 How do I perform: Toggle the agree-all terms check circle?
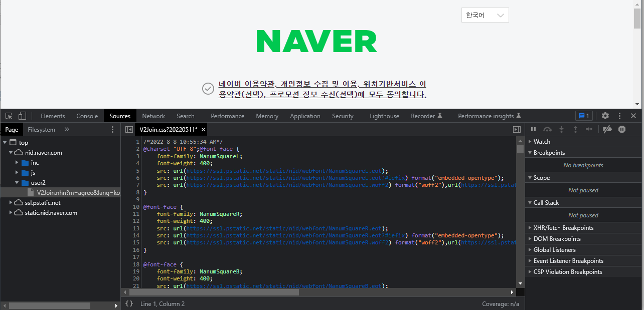(x=208, y=89)
